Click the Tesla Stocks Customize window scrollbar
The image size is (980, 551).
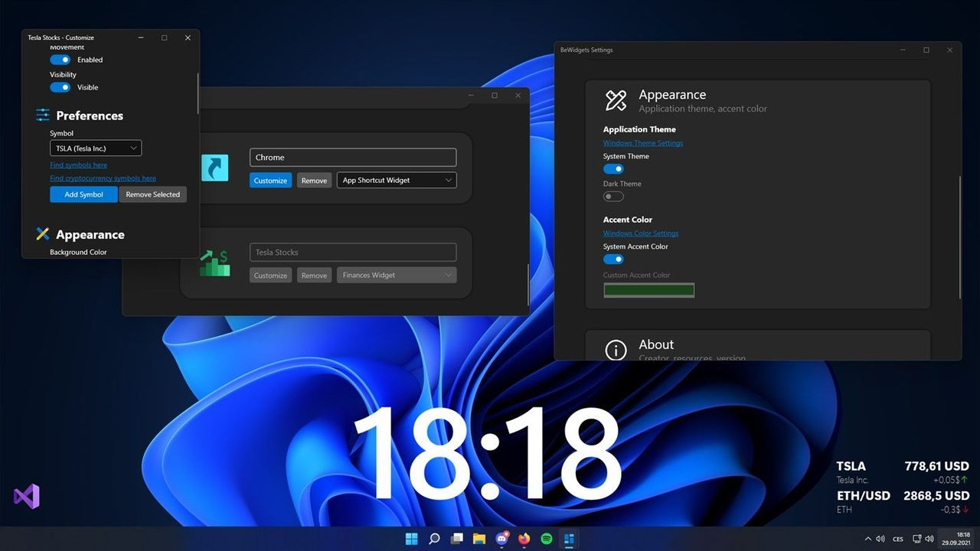(x=198, y=93)
